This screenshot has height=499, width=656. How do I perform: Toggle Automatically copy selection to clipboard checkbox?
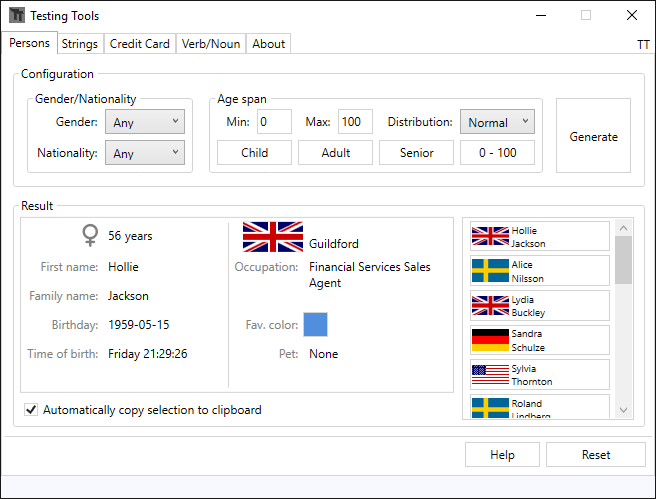(x=31, y=409)
